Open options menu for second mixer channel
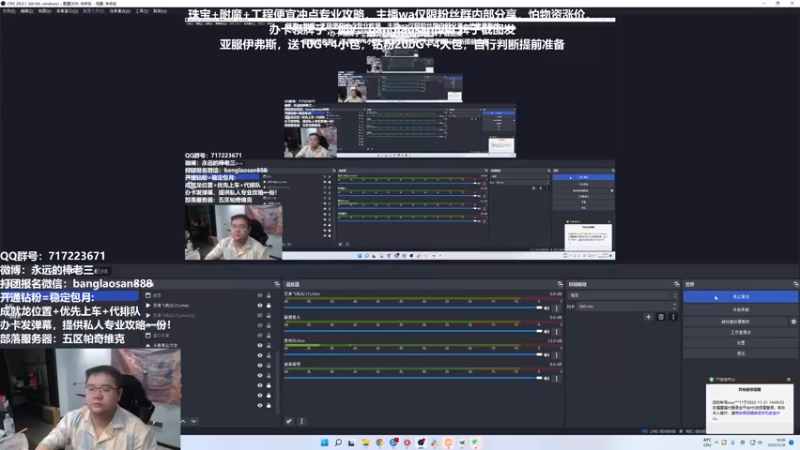Screen dimensions: 800x450 point(557,331)
